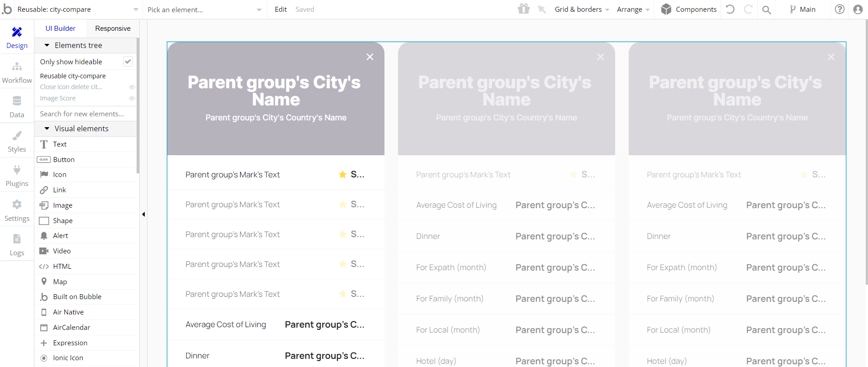The image size is (868, 367).
Task: Open the Styles section
Action: (x=17, y=141)
